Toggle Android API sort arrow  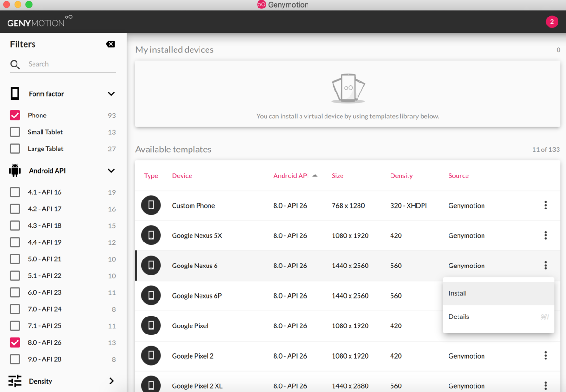pos(315,175)
